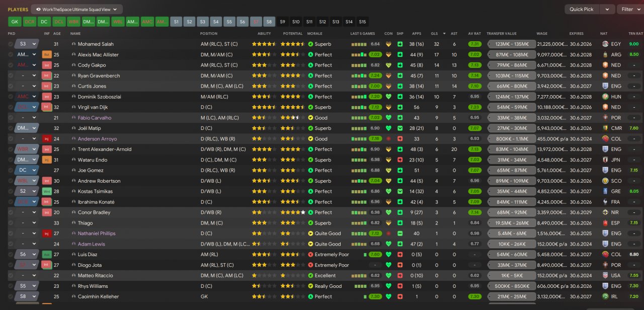Click Thiago's 19.5M€ - 26M€ transfer value bar
644x310 pixels.
pos(511,223)
